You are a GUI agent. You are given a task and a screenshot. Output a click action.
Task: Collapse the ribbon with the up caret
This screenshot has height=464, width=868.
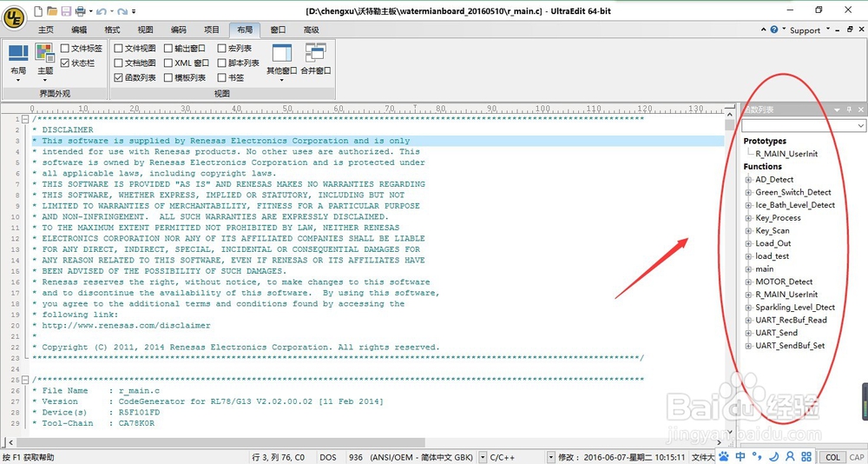pos(764,30)
